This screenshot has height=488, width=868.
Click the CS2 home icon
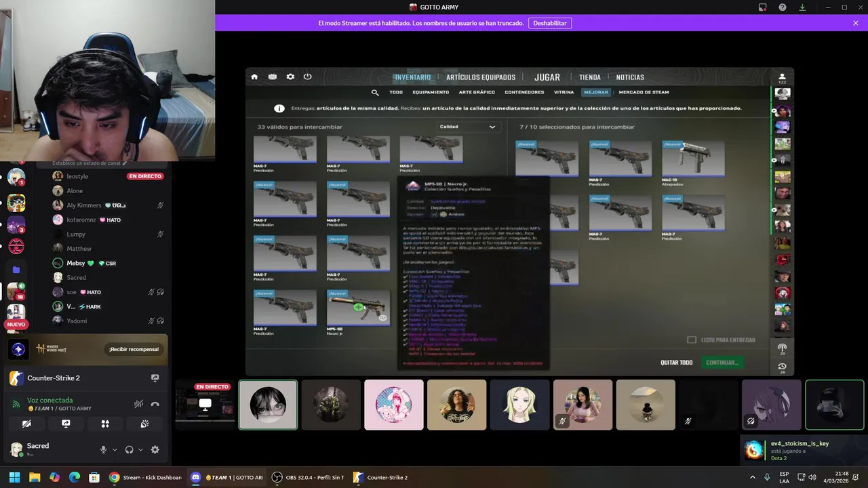254,77
